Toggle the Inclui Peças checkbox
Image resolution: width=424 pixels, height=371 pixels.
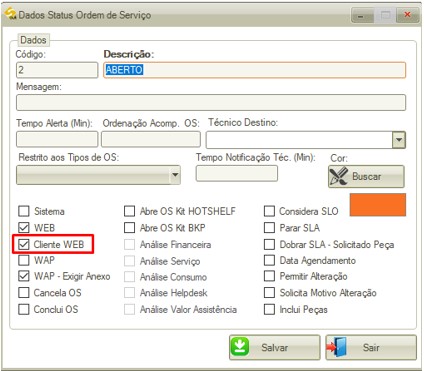pyautogui.click(x=269, y=309)
